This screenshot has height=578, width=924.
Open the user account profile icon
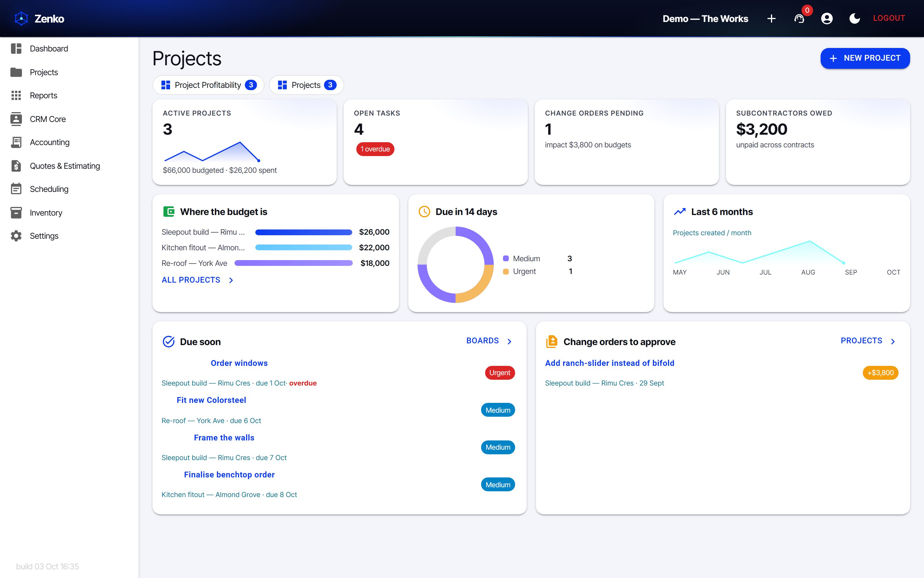pos(827,18)
